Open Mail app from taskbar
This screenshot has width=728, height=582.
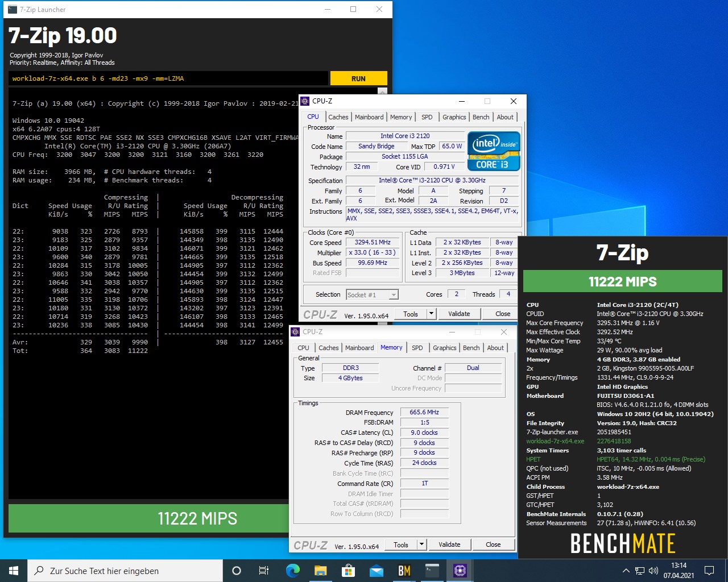(x=376, y=571)
